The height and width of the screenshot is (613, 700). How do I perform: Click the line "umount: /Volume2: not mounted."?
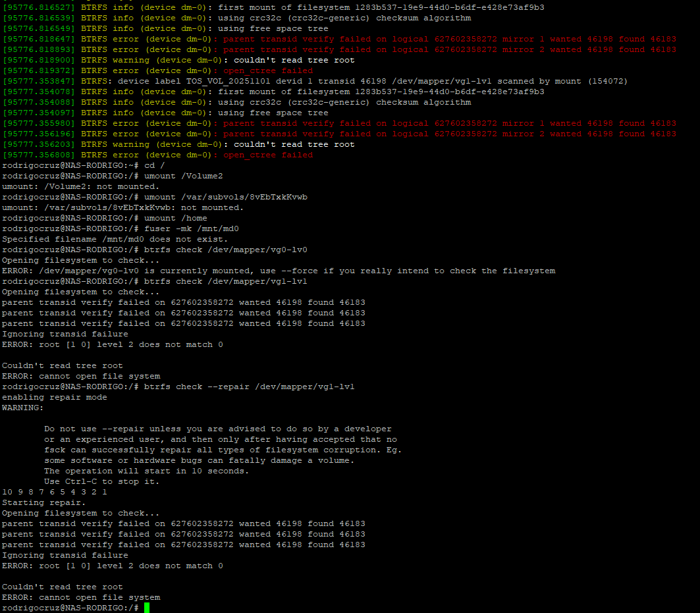point(80,186)
